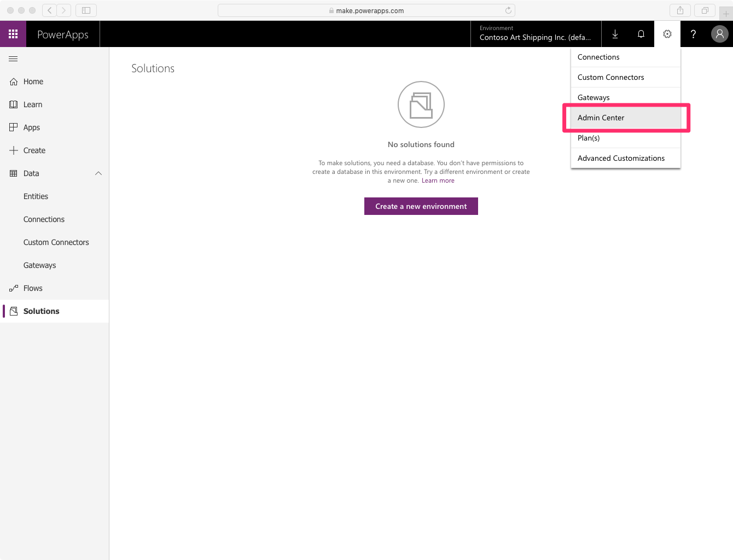Image resolution: width=733 pixels, height=560 pixels.
Task: Click the download arrow icon in header
Action: [615, 34]
